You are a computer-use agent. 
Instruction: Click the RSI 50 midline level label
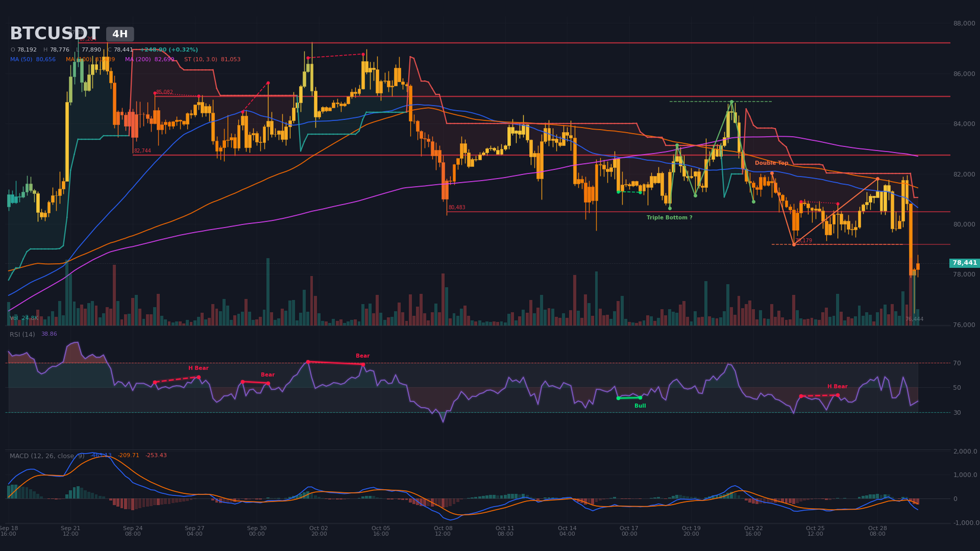point(957,388)
